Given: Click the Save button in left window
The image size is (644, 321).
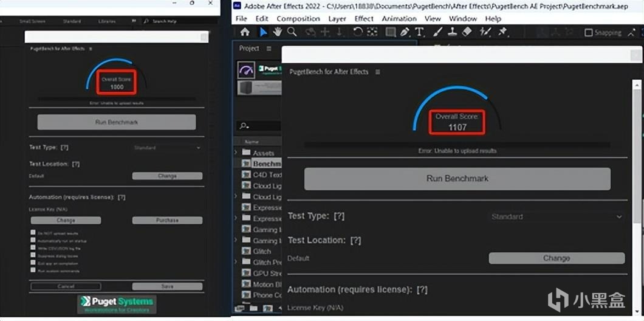Looking at the screenshot, I should [167, 286].
